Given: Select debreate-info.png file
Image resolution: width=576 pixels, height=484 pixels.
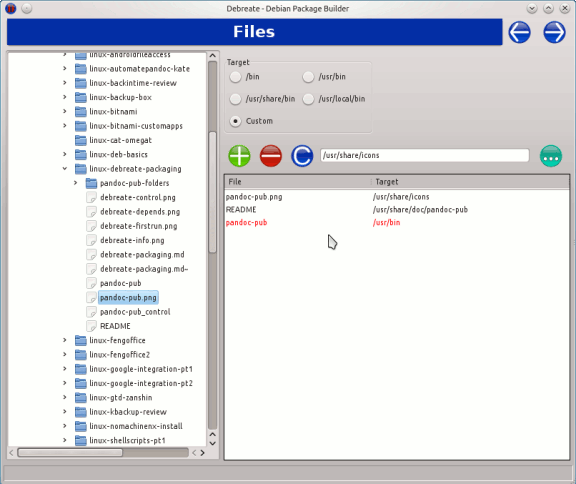Looking at the screenshot, I should tap(132, 241).
